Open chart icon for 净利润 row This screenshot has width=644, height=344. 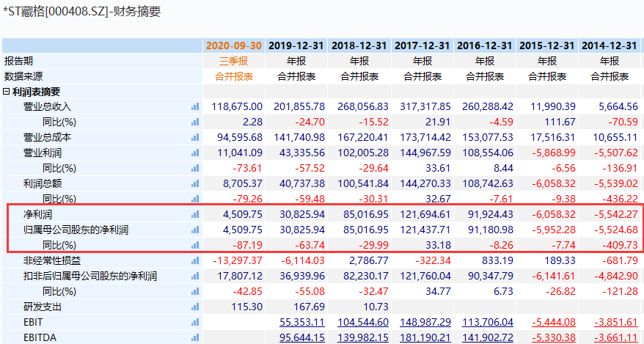195,214
